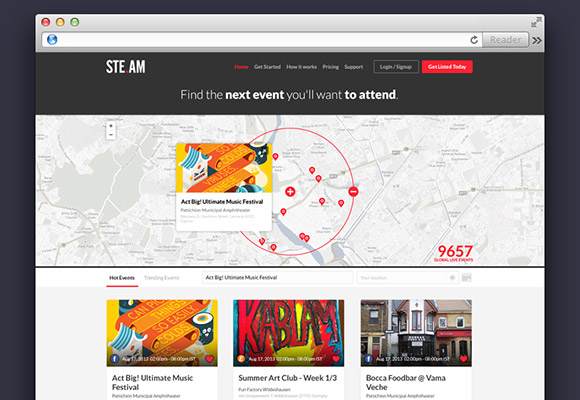This screenshot has height=400, width=580.
Task: Zoom in on the map
Action: pyautogui.click(x=111, y=126)
